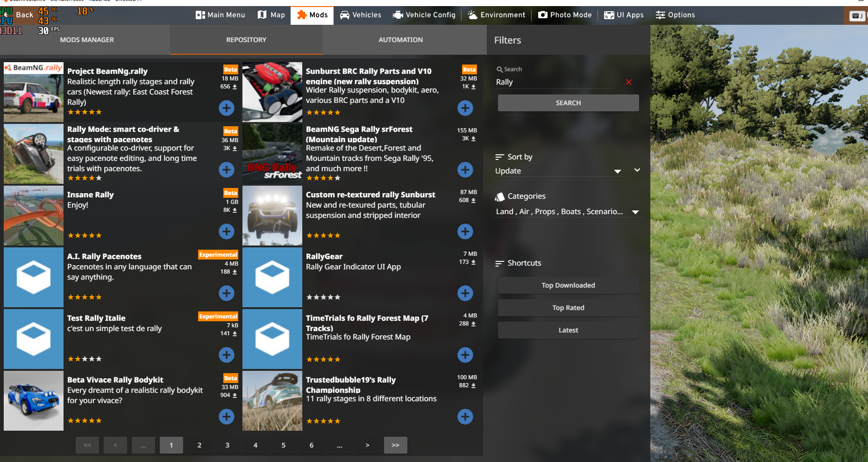Open the Map menu

pos(271,15)
